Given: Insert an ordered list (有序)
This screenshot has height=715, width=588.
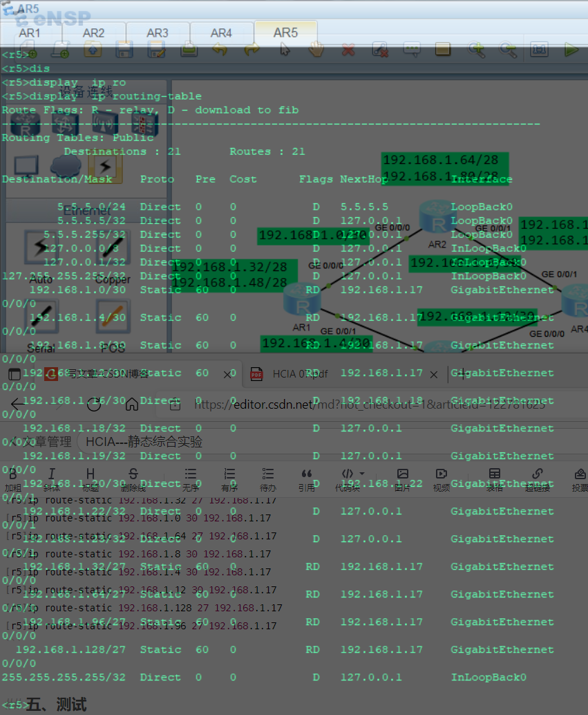Looking at the screenshot, I should [229, 480].
